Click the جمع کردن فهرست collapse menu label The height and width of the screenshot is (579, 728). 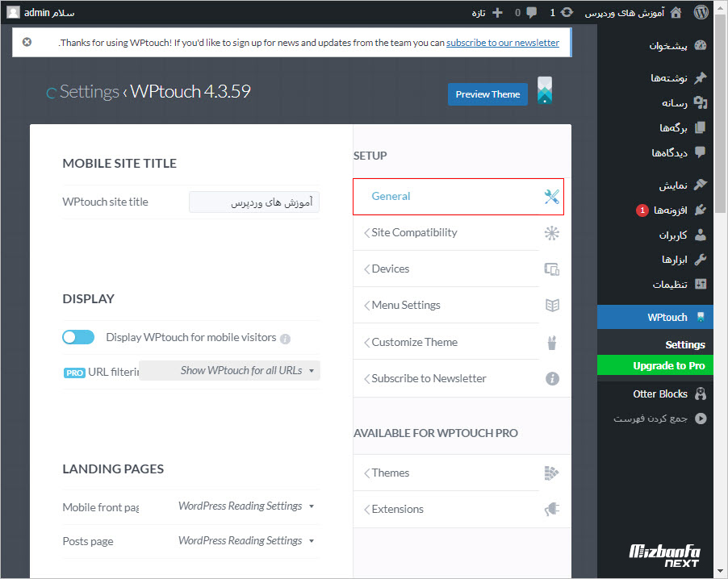[650, 419]
